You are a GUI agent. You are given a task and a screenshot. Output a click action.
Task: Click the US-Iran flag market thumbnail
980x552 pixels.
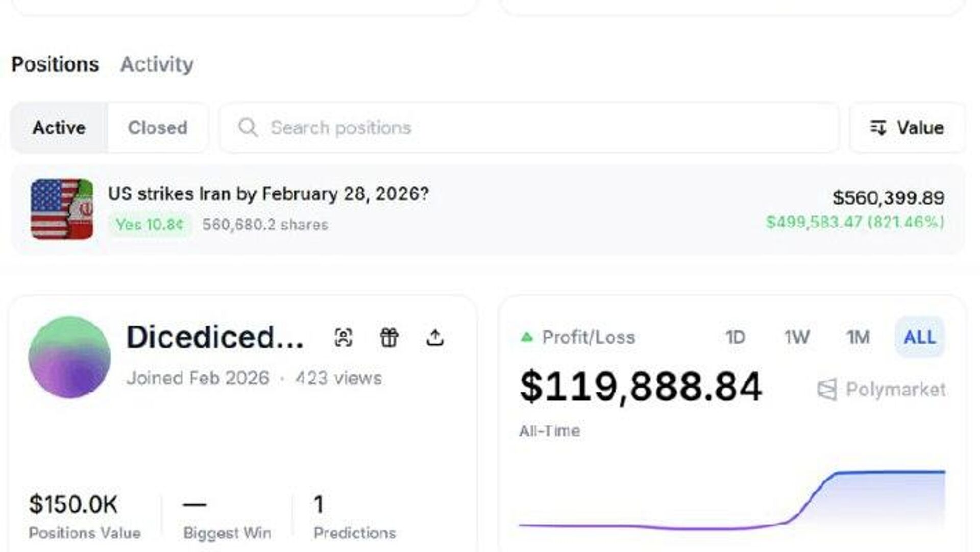coord(62,209)
